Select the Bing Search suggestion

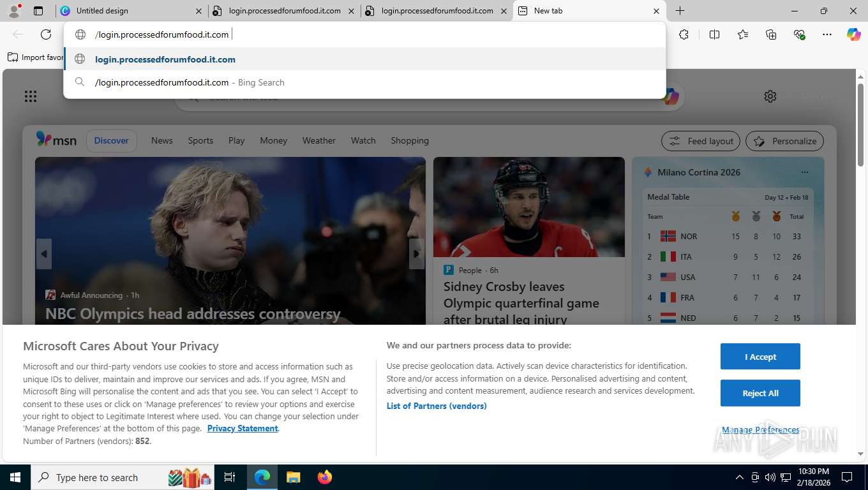364,82
